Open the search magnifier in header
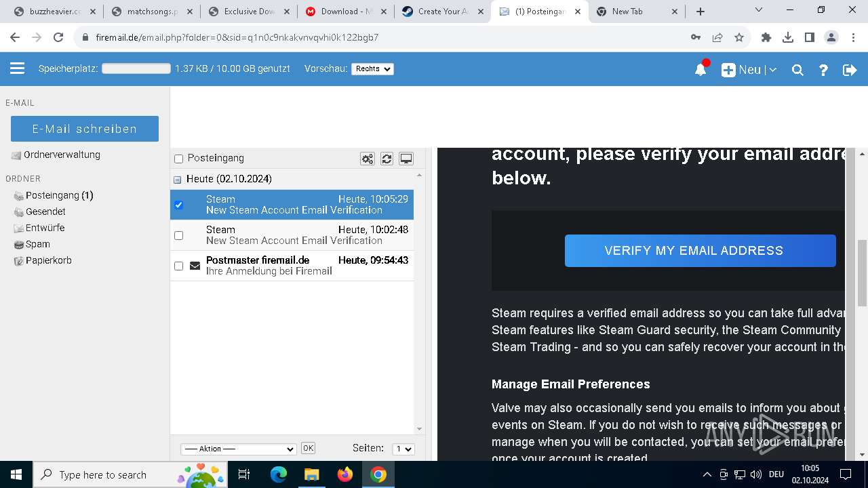This screenshot has width=868, height=488. pyautogui.click(x=797, y=70)
